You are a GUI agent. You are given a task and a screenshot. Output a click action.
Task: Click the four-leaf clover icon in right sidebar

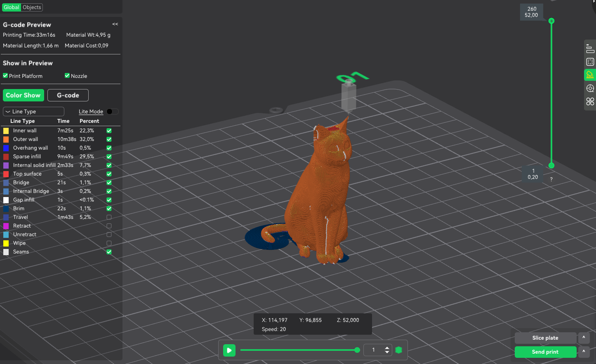coord(590,101)
